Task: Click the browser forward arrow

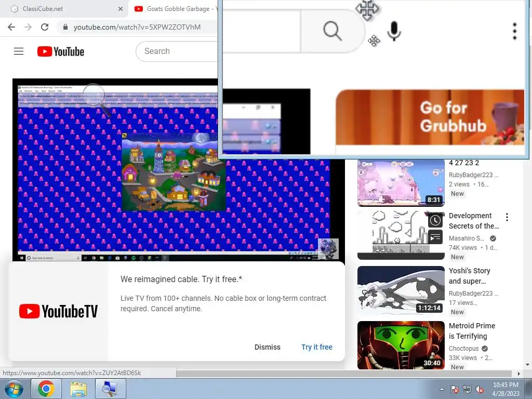Action: (28, 27)
